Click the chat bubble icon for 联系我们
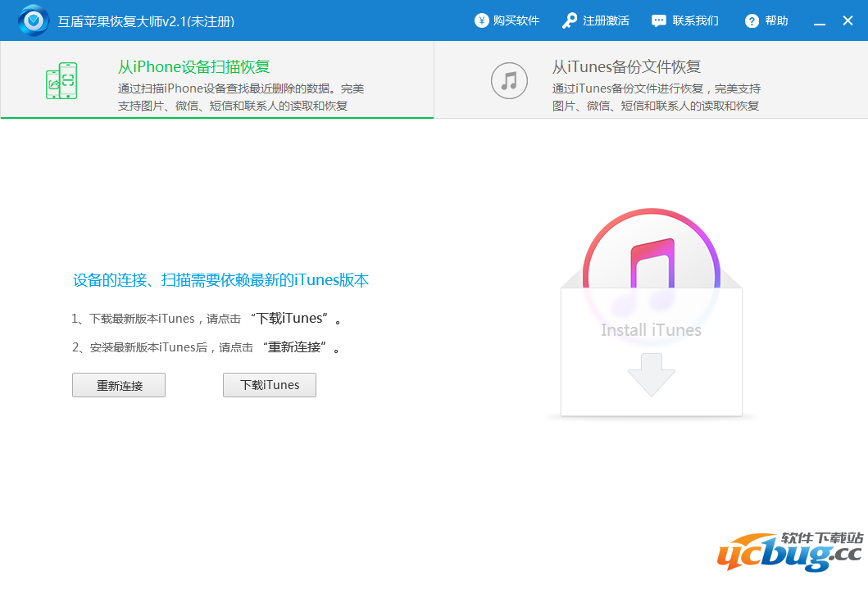The width and height of the screenshot is (868, 589). [659, 21]
